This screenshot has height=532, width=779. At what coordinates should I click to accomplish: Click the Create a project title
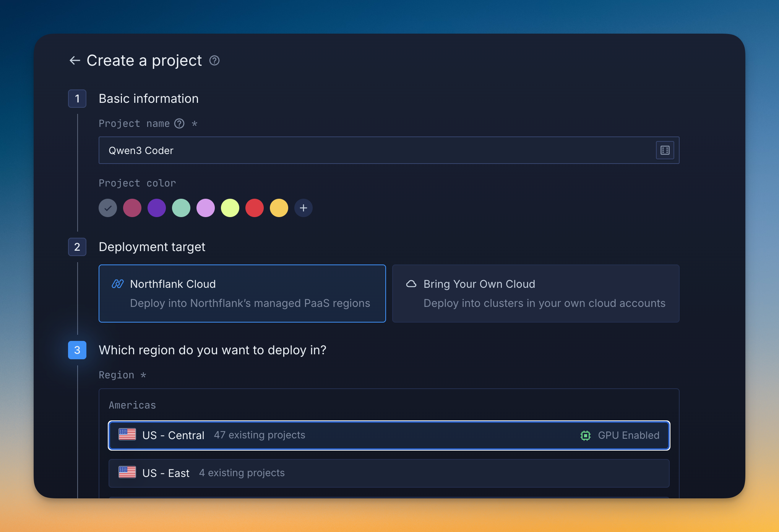pos(144,60)
